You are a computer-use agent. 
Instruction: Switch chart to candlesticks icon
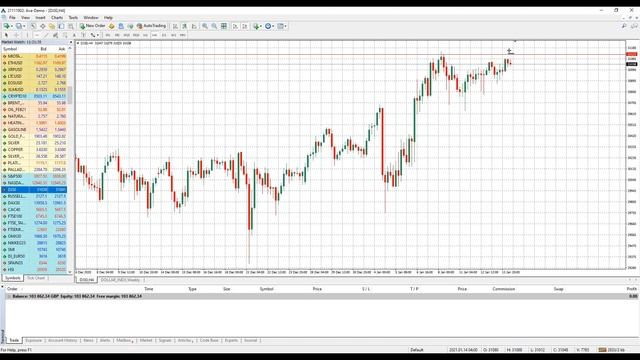click(184, 26)
